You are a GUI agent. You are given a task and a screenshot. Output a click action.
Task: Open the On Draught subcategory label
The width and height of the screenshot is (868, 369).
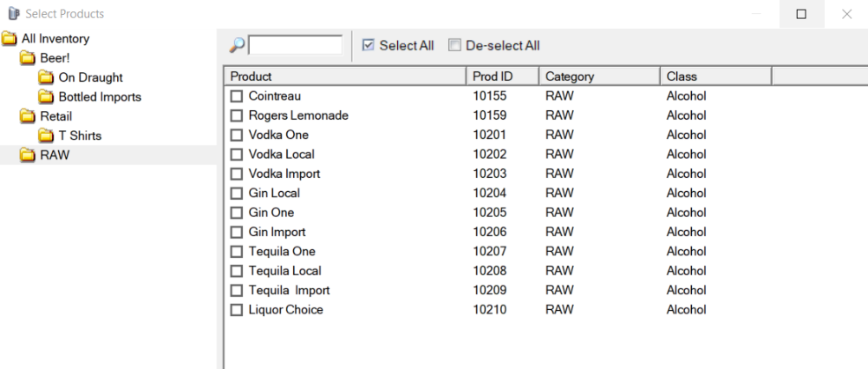(x=91, y=77)
